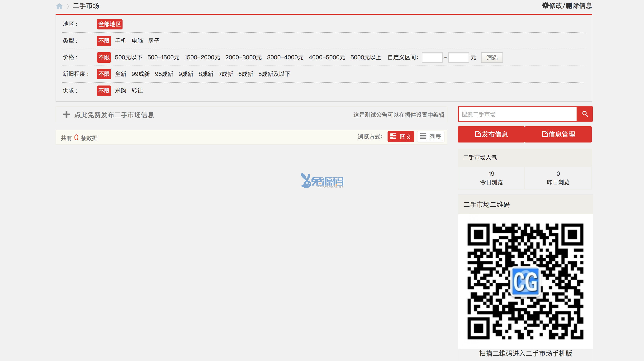Select 不限 in the 新旧程度 row
The width and height of the screenshot is (644, 361).
(x=104, y=74)
